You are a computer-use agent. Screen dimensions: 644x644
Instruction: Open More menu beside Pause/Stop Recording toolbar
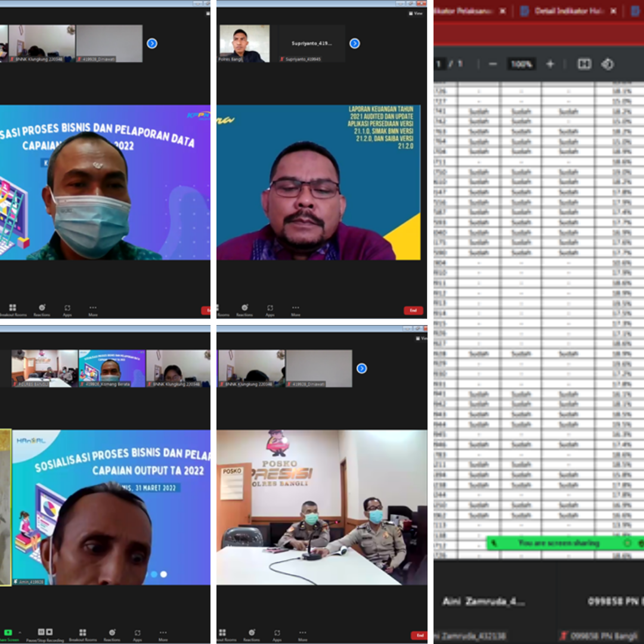163,633
